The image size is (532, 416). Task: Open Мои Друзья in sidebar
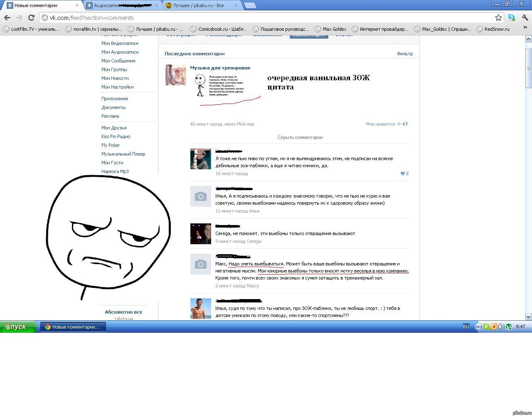pos(114,128)
